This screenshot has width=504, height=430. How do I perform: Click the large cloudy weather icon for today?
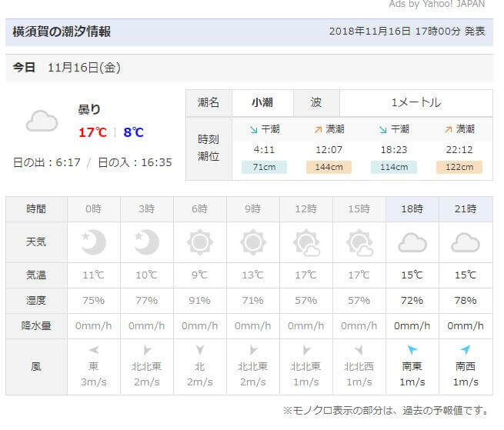click(x=42, y=121)
